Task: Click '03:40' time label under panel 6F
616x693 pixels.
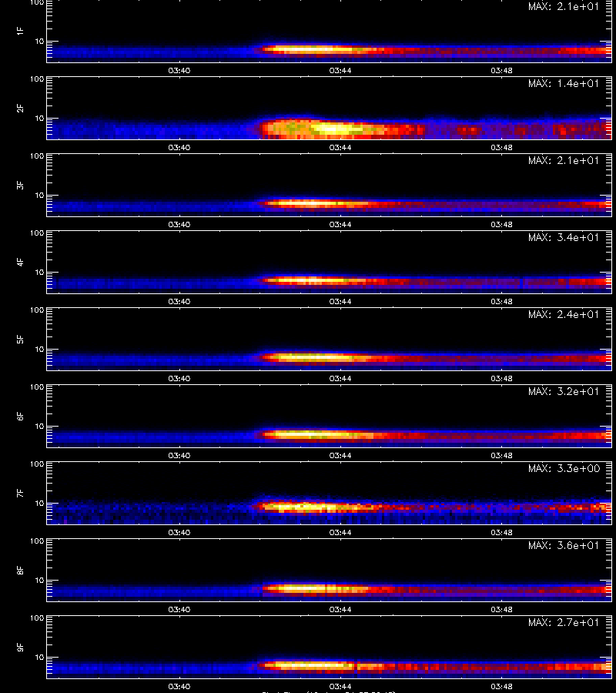Action: click(179, 455)
